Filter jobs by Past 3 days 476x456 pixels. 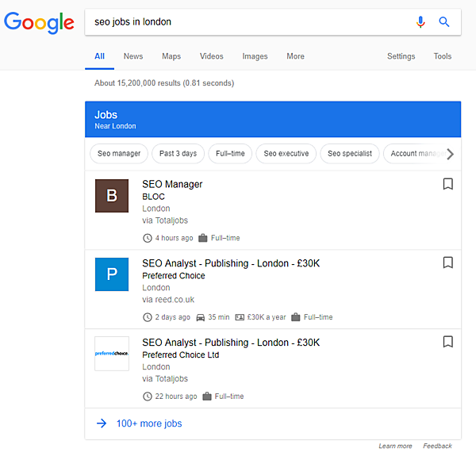[x=178, y=154]
